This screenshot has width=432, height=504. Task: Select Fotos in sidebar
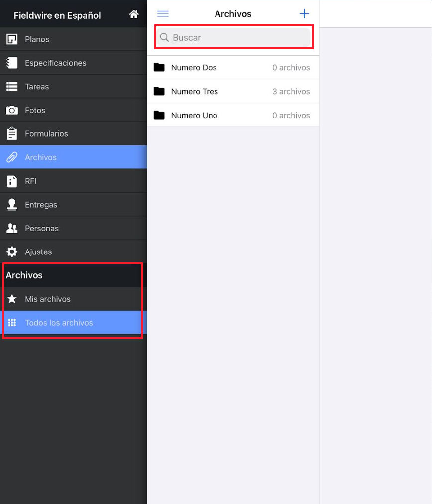74,110
